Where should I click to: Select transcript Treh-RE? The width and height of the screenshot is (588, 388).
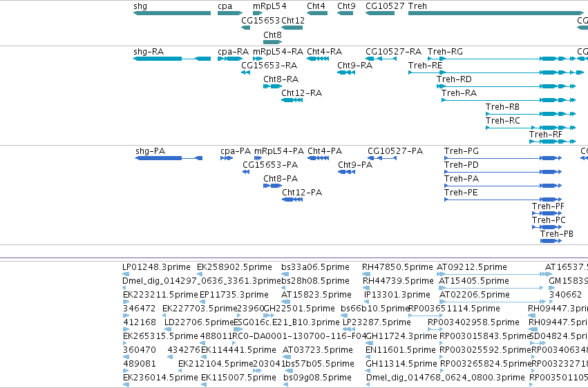pyautogui.click(x=496, y=72)
